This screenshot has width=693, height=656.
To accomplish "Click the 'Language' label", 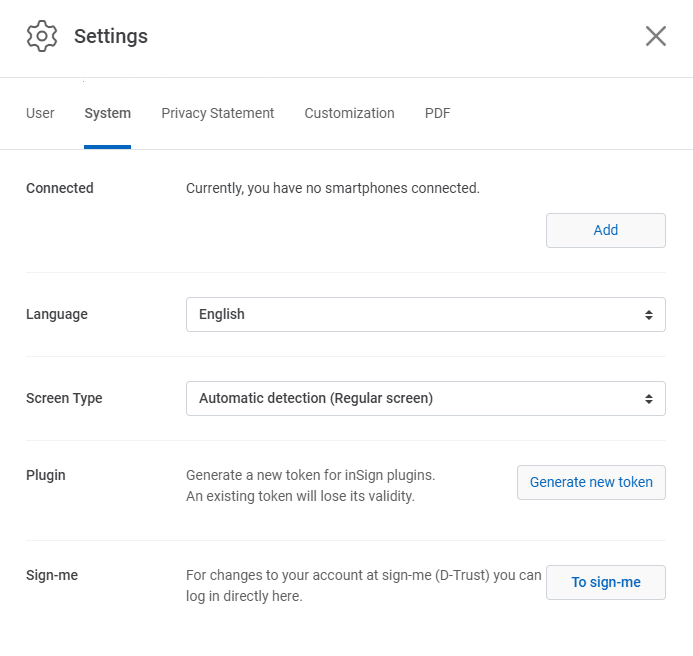I will 57,314.
